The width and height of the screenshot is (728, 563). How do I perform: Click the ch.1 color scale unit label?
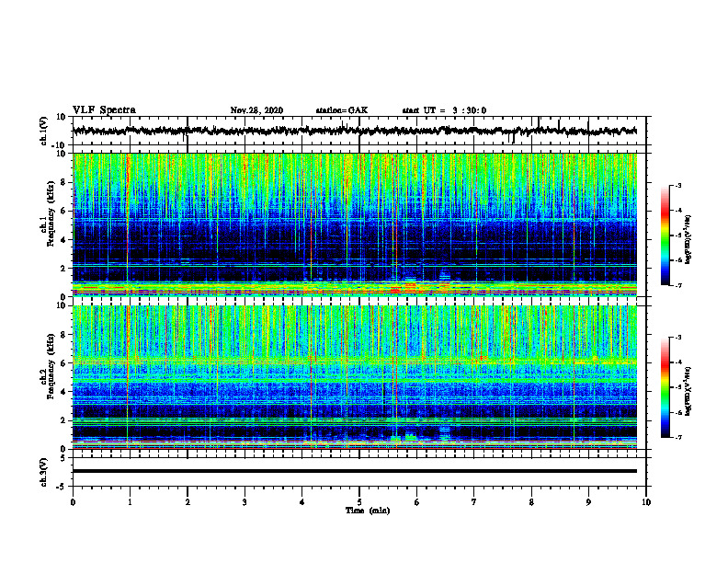coord(688,240)
